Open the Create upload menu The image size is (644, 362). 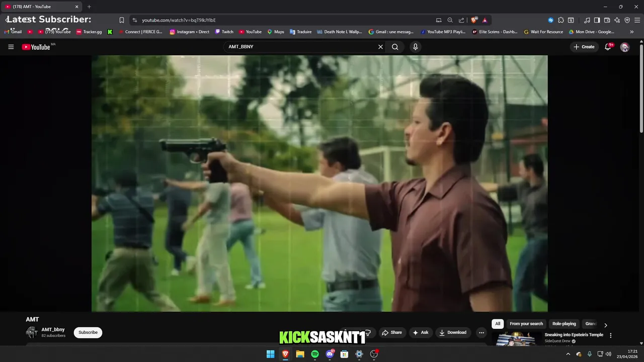coord(584,47)
